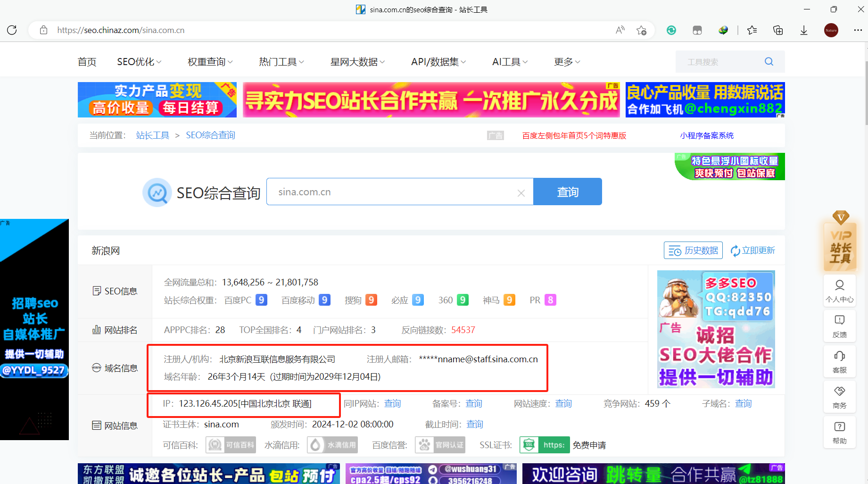This screenshot has width=868, height=484.
Task: Open the Collections icon
Action: [x=778, y=30]
